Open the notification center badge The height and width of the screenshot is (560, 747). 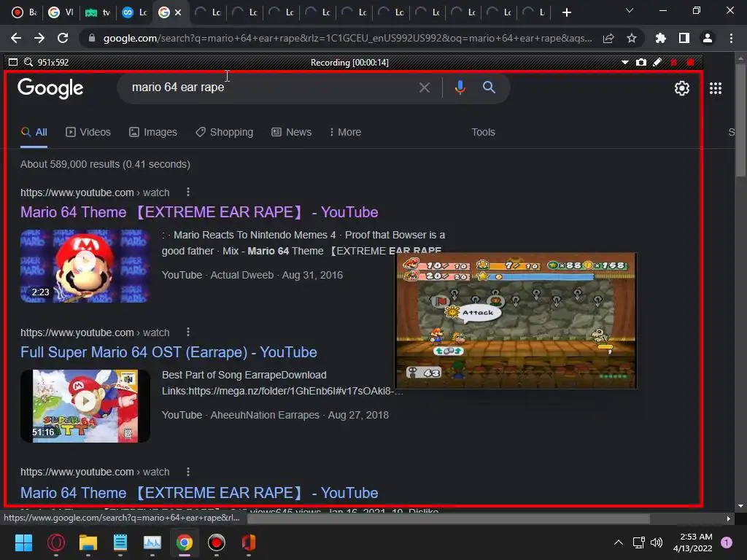click(727, 542)
